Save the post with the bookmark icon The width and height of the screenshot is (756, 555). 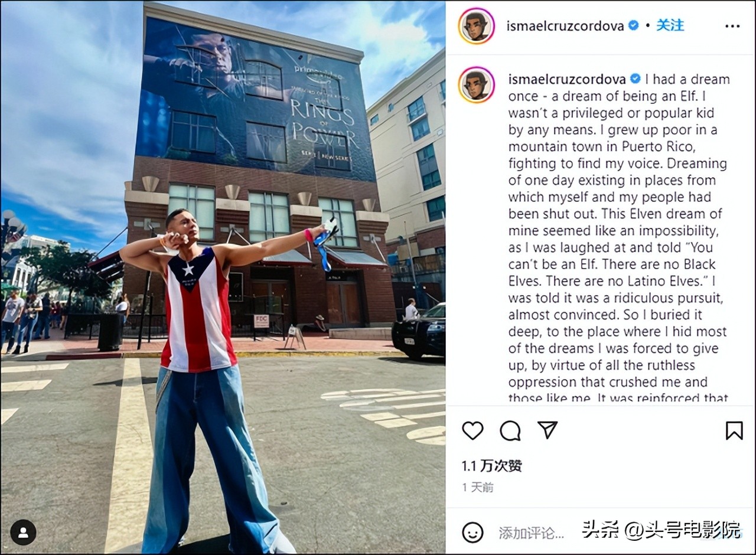pyautogui.click(x=734, y=430)
